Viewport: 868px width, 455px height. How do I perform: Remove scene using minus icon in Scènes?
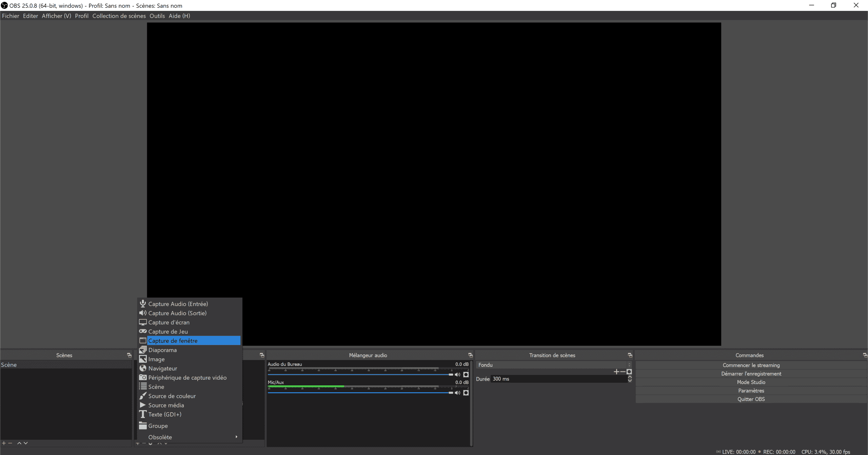pyautogui.click(x=10, y=443)
